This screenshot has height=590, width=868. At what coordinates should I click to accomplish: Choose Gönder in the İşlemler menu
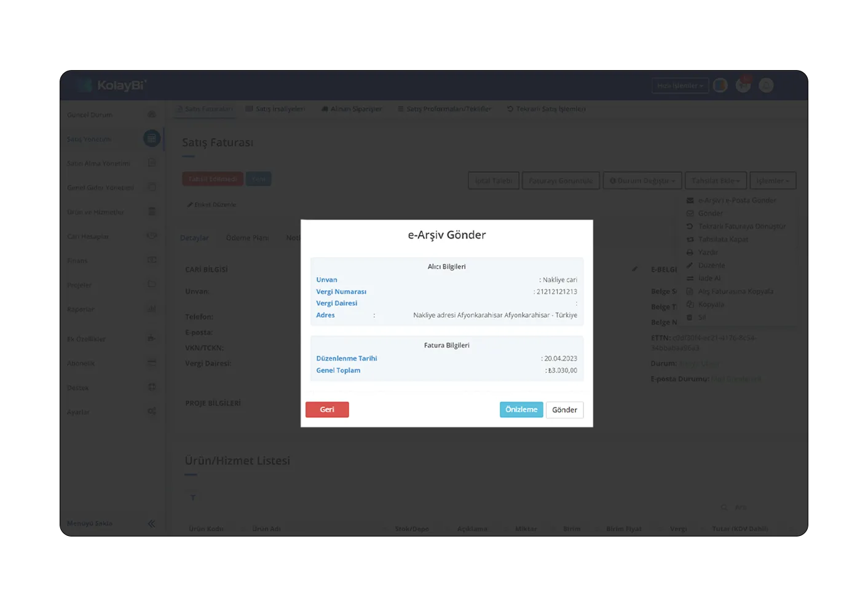click(x=705, y=213)
